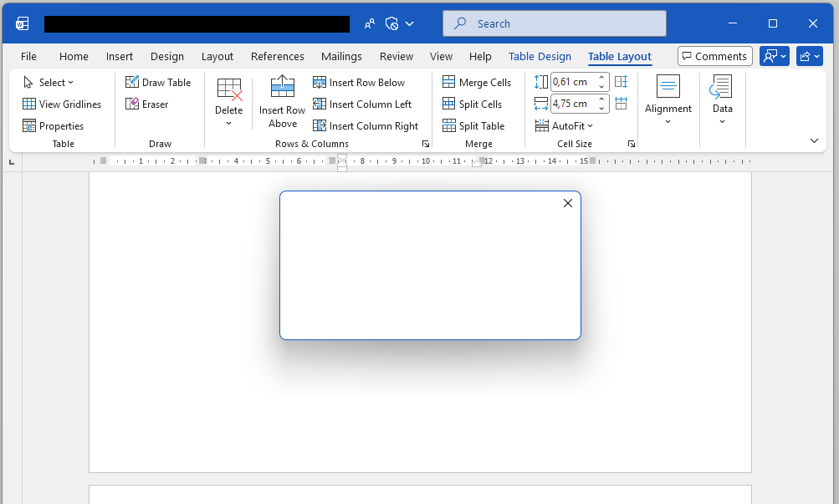Click Distribute Rows icon
Image resolution: width=839 pixels, height=504 pixels.
click(622, 82)
